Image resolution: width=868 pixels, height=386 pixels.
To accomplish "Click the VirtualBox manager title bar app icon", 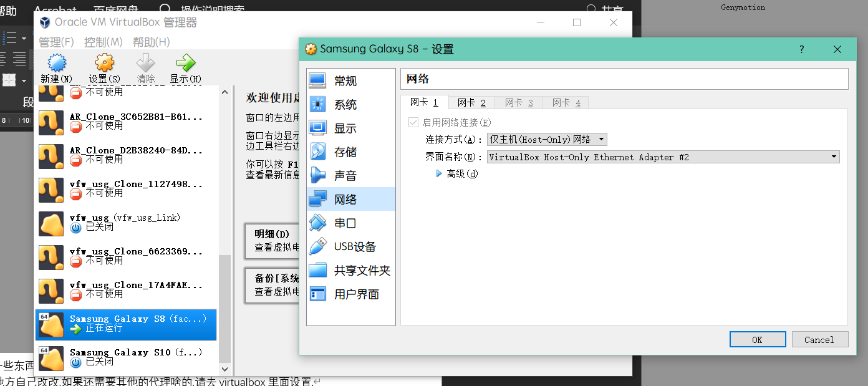I will (44, 22).
